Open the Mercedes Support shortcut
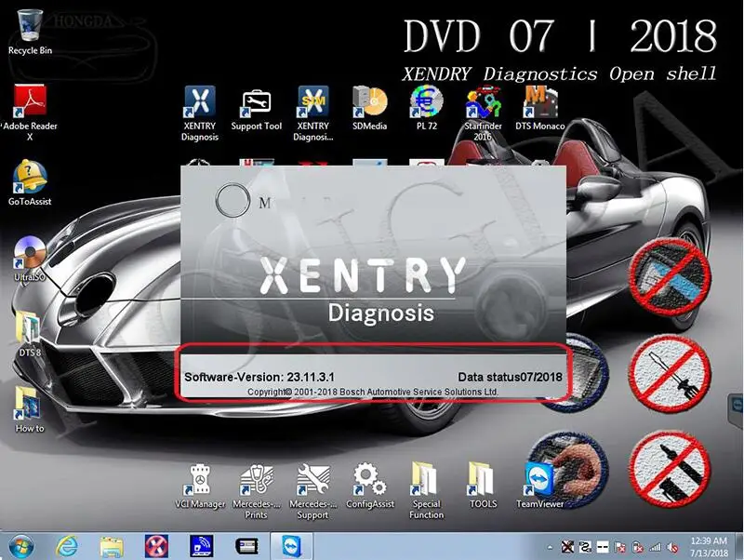The width and height of the screenshot is (744, 560). coord(312,492)
